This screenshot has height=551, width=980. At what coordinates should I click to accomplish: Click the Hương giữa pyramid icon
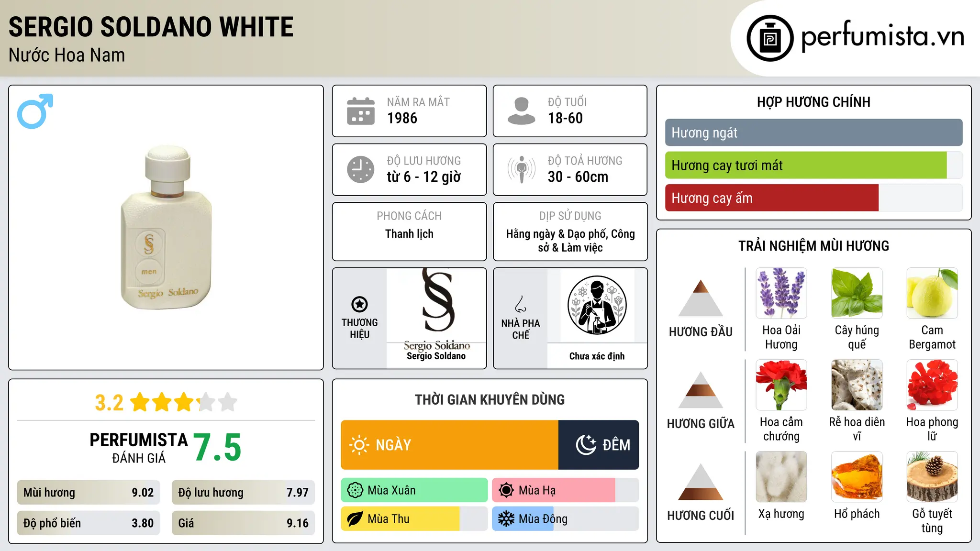701,390
